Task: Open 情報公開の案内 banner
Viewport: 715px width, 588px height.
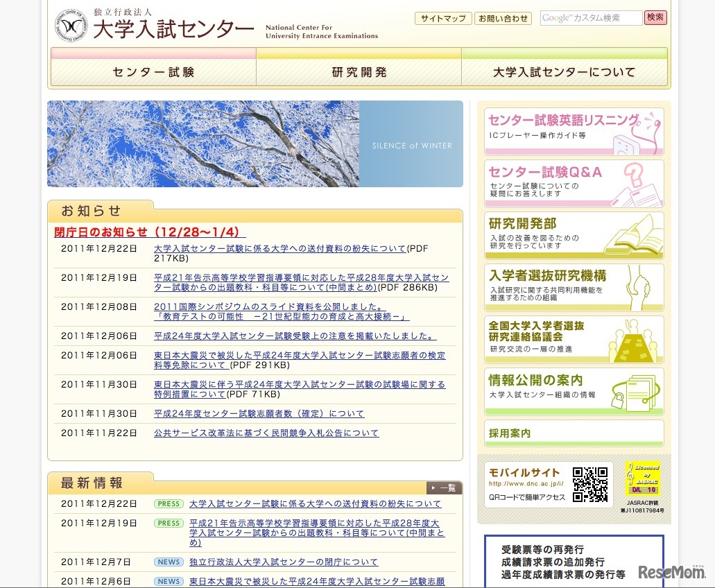Action: coord(574,391)
